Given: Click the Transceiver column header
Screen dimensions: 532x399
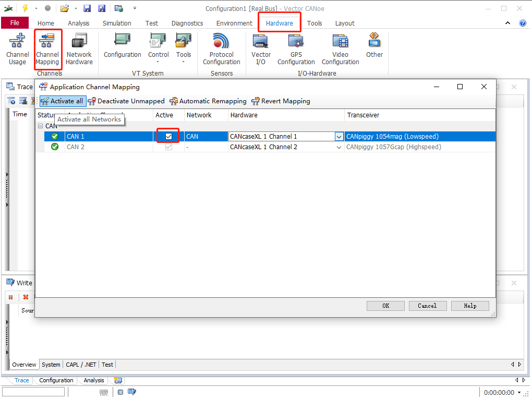Looking at the screenshot, I should (x=420, y=115).
